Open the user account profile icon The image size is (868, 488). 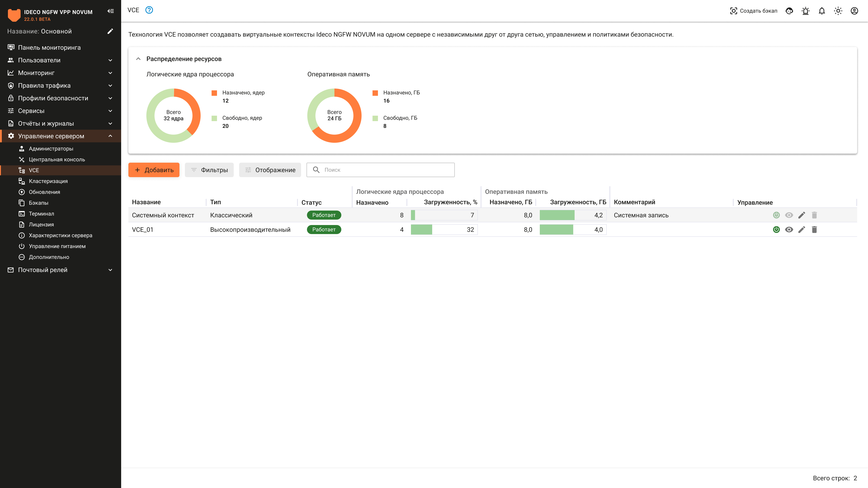coord(854,11)
